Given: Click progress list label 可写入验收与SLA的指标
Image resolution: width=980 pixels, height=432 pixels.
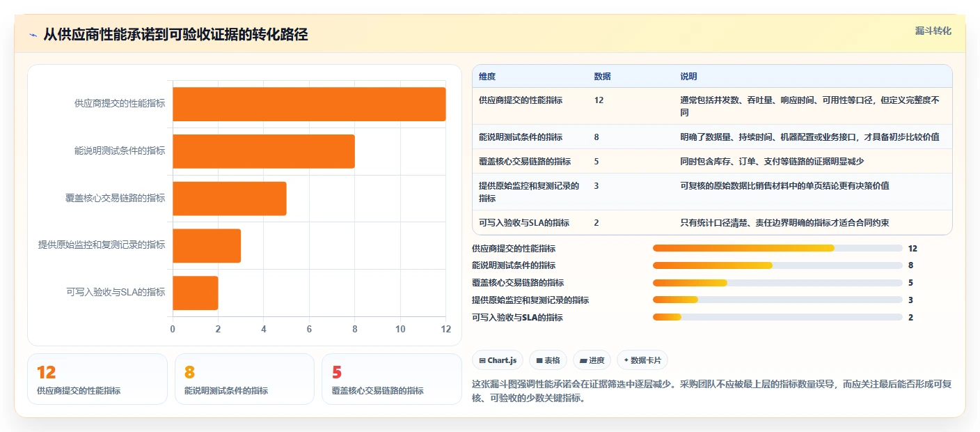Looking at the screenshot, I should [x=517, y=317].
